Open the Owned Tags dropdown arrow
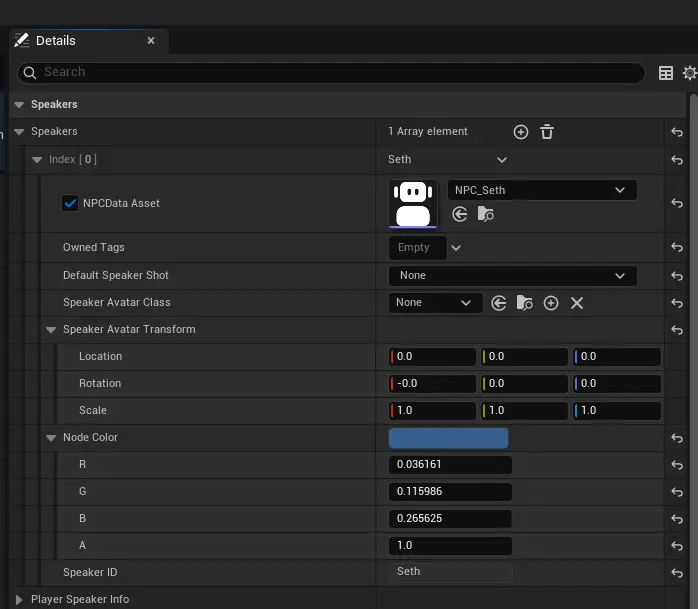Viewport: 698px width, 609px height. point(456,248)
